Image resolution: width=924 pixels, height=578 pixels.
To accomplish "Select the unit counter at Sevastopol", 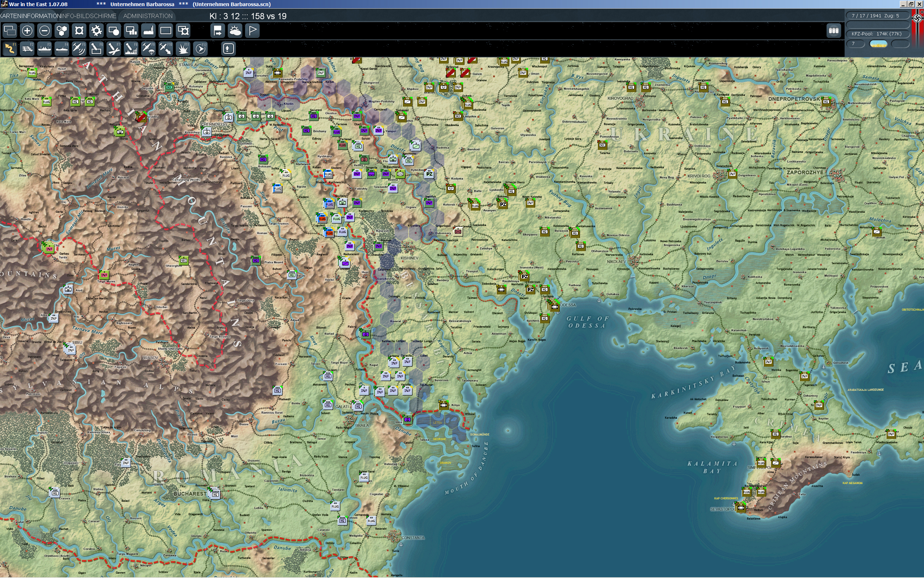I will pyautogui.click(x=741, y=508).
